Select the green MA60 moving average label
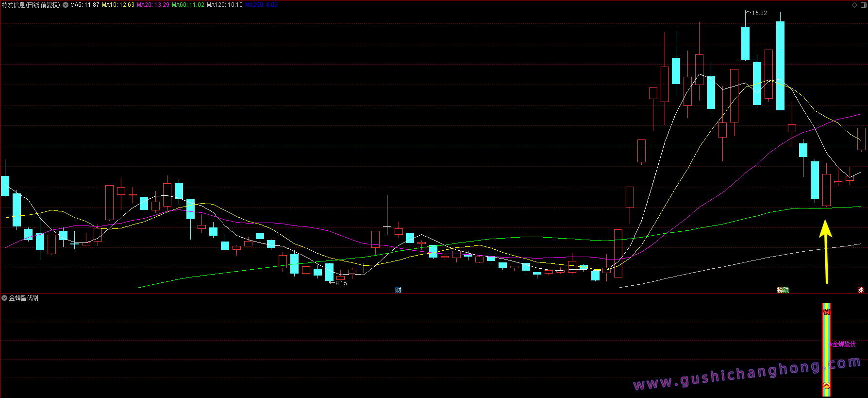Screen dimensions: 868x398 pos(188,5)
